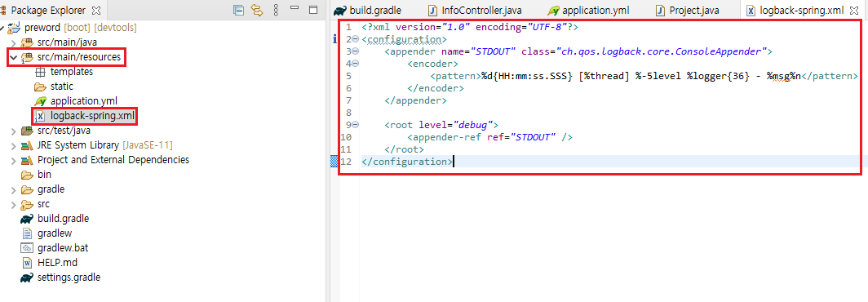Select the Package Explorer tab
Image resolution: width=868 pixels, height=302 pixels.
click(48, 11)
